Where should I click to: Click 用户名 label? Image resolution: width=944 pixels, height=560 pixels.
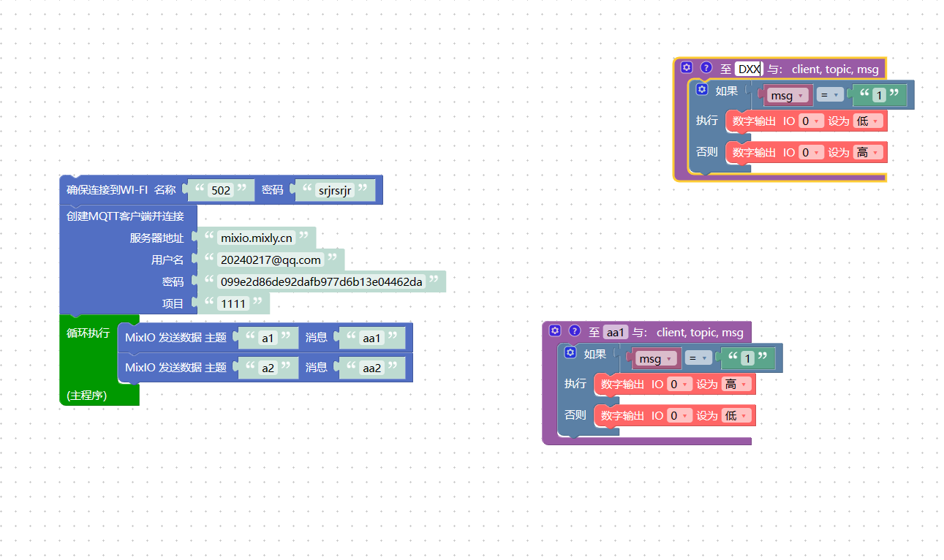click(x=167, y=260)
